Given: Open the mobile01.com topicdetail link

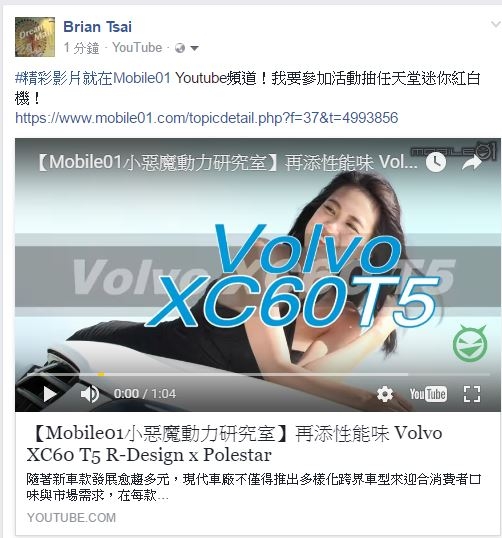Looking at the screenshot, I should click(x=207, y=118).
